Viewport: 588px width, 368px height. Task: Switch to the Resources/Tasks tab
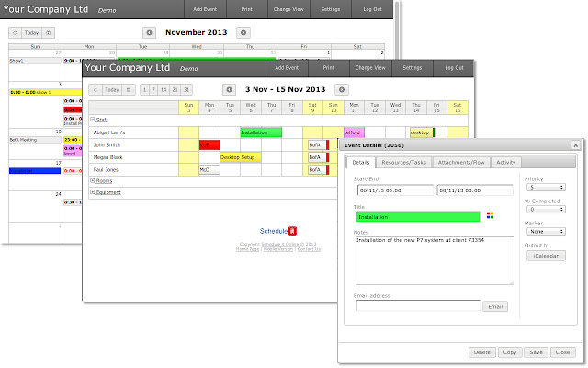click(404, 162)
